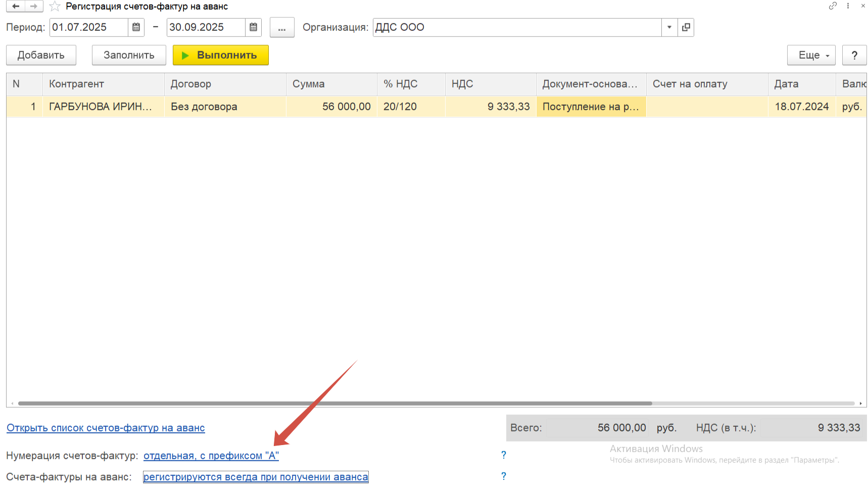Click the numbering prefix "А" link
This screenshot has height=484, width=868.
tap(211, 456)
